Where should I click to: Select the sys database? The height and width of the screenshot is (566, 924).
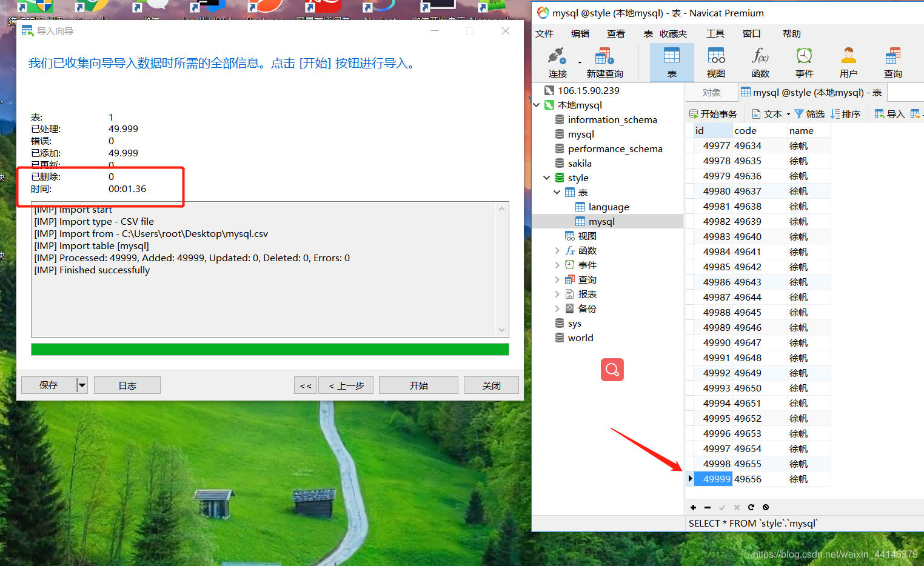click(x=574, y=323)
